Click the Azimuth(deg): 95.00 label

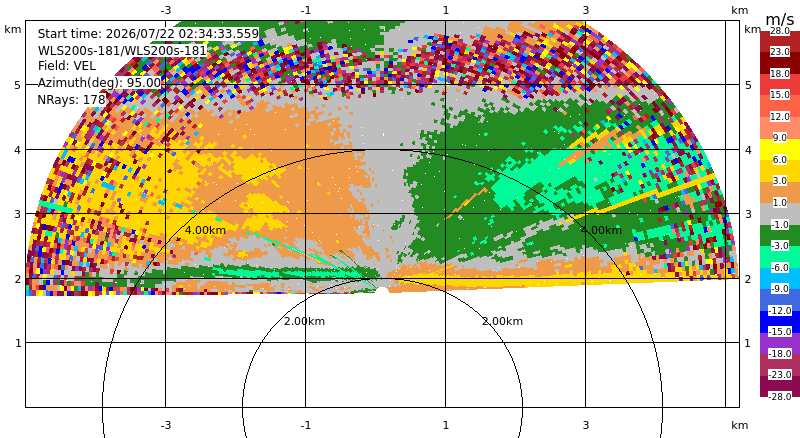[x=99, y=83]
